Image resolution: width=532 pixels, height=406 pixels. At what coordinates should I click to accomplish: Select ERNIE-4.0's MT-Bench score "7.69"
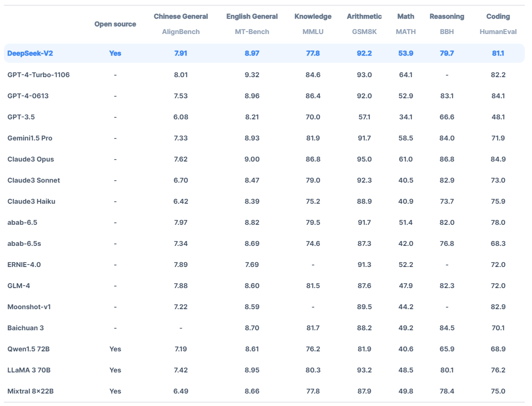pos(252,264)
